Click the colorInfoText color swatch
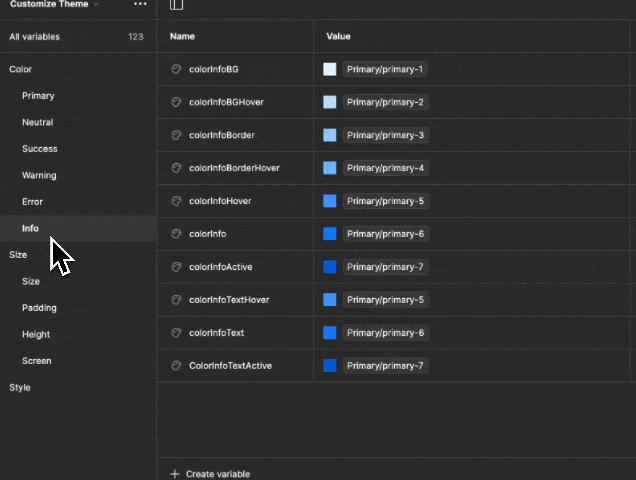This screenshot has height=480, width=636. pos(330,333)
